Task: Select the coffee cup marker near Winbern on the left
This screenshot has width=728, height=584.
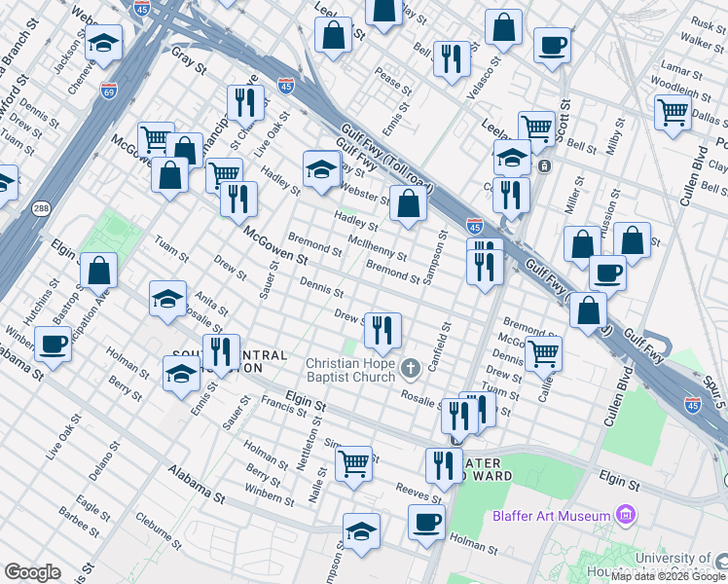Action: click(53, 345)
